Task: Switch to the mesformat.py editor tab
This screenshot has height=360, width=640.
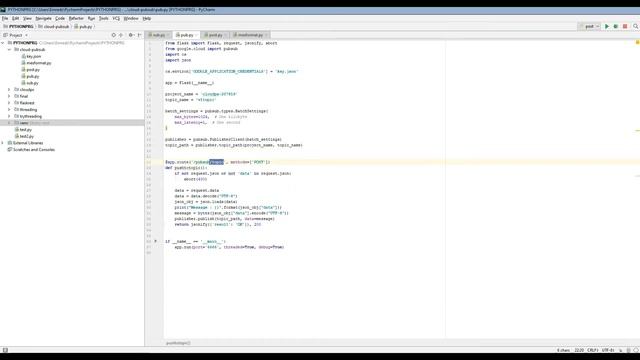Action: pyautogui.click(x=250, y=35)
